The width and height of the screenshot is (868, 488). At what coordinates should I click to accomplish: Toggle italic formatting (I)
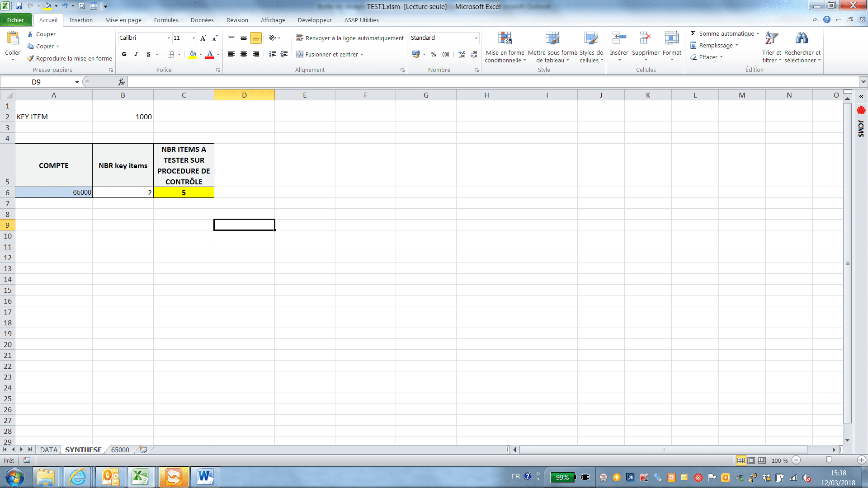[136, 54]
